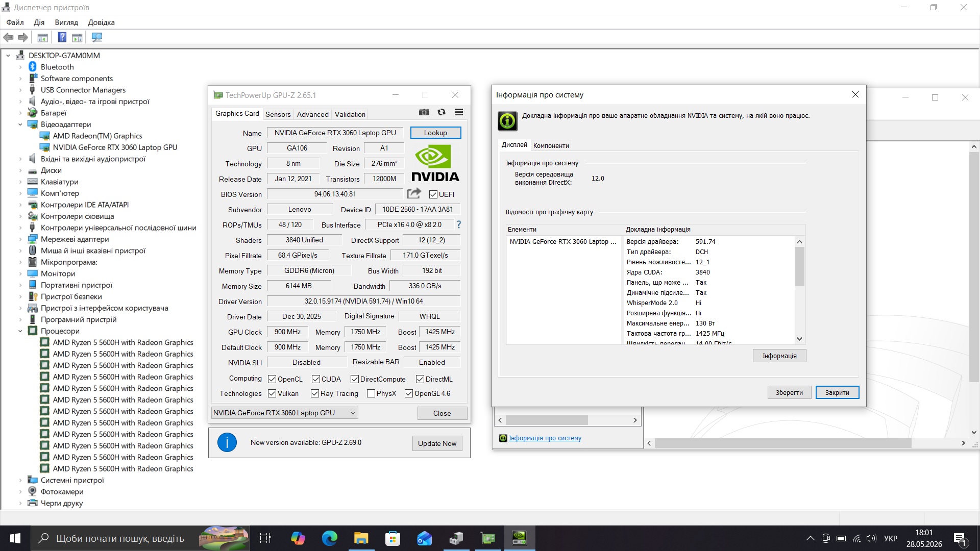This screenshot has width=980, height=551.
Task: Open Microsoft Edge from the taskbar
Action: 329,538
